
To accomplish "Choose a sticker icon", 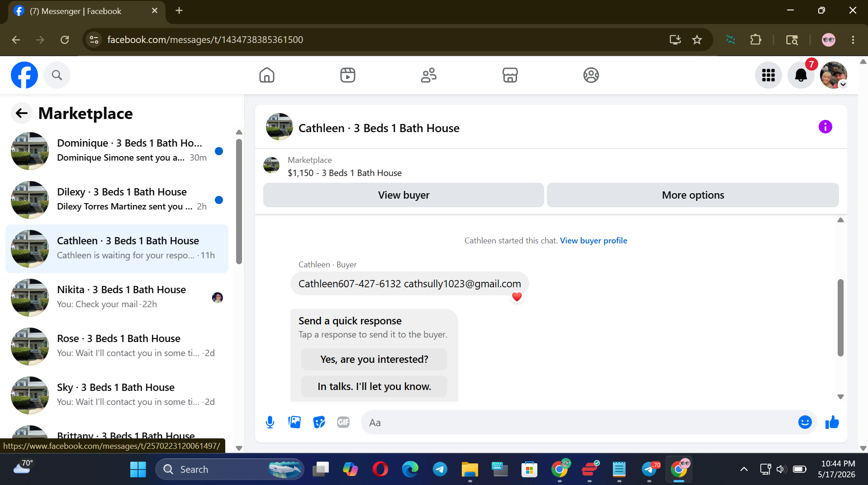I will 319,423.
